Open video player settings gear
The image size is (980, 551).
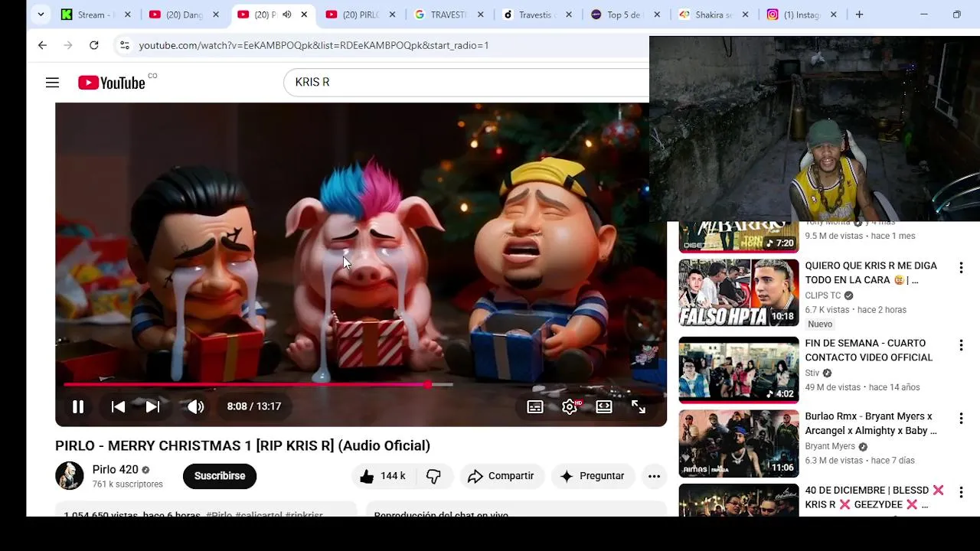[570, 406]
